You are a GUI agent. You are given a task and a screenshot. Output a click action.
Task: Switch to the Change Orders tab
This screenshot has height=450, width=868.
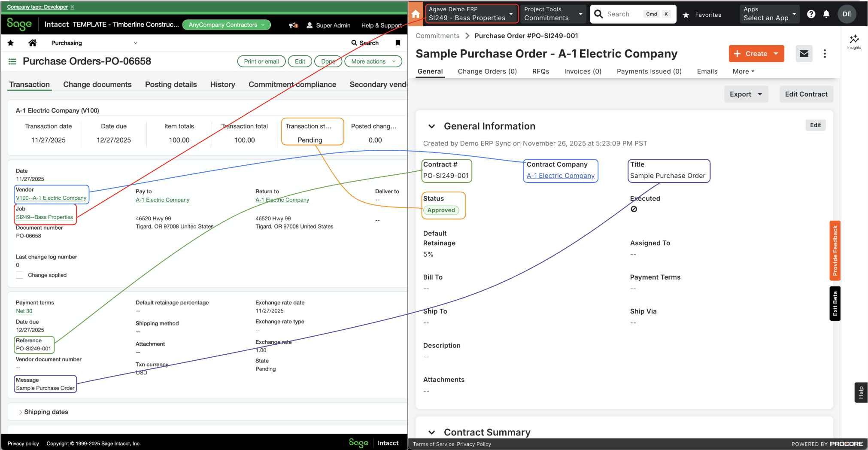(x=487, y=71)
